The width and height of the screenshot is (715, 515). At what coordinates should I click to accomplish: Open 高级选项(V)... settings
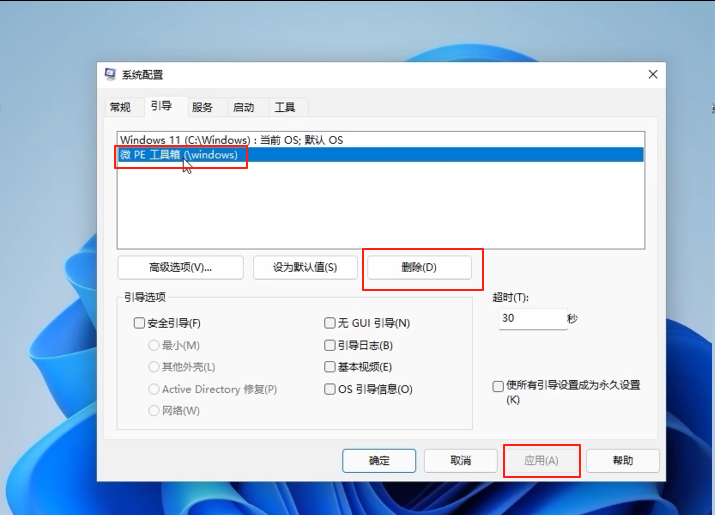[x=181, y=267]
